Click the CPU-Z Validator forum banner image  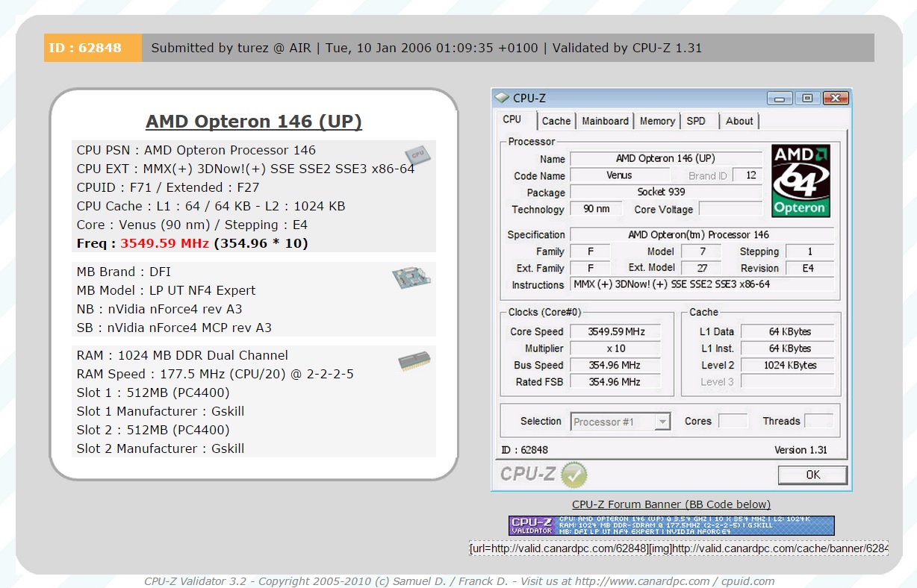click(x=671, y=525)
